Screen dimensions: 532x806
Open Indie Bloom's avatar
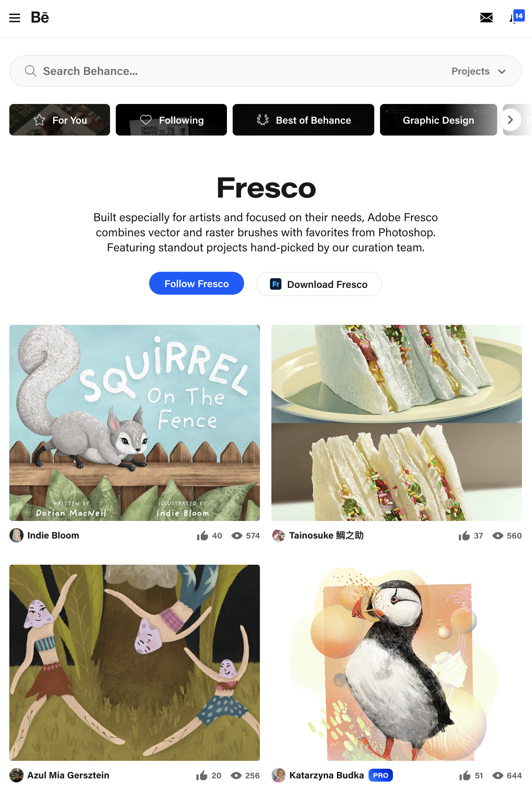tap(16, 535)
